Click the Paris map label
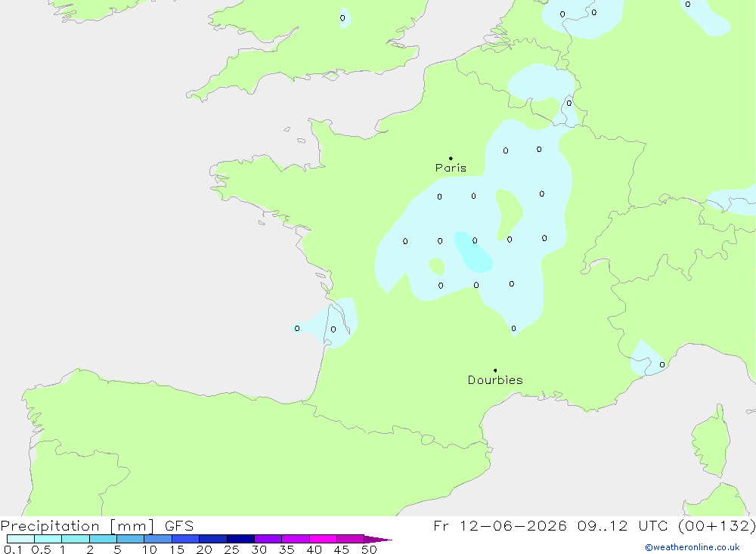756x554 pixels. [451, 168]
